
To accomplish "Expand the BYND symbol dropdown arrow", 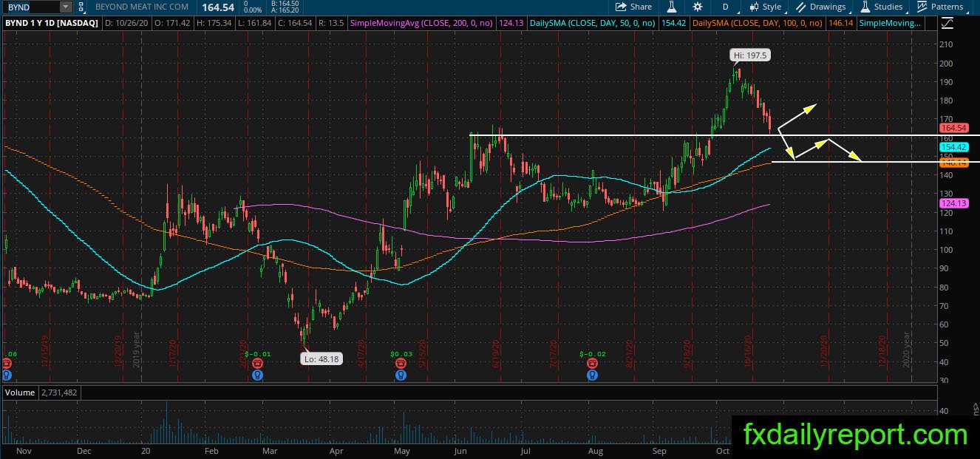I will point(66,7).
